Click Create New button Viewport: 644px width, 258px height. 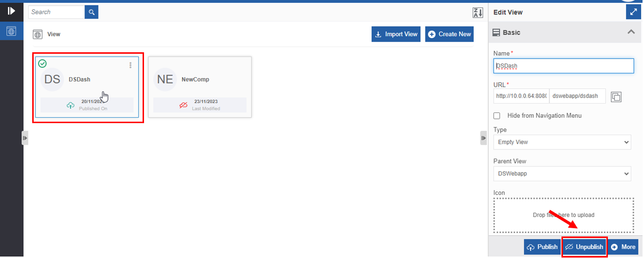(x=449, y=34)
